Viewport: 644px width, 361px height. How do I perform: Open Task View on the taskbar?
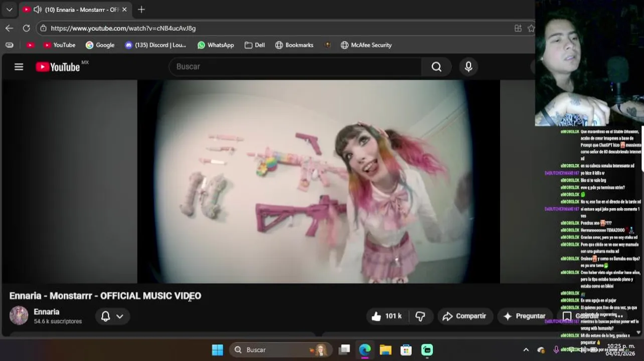pos(345,350)
